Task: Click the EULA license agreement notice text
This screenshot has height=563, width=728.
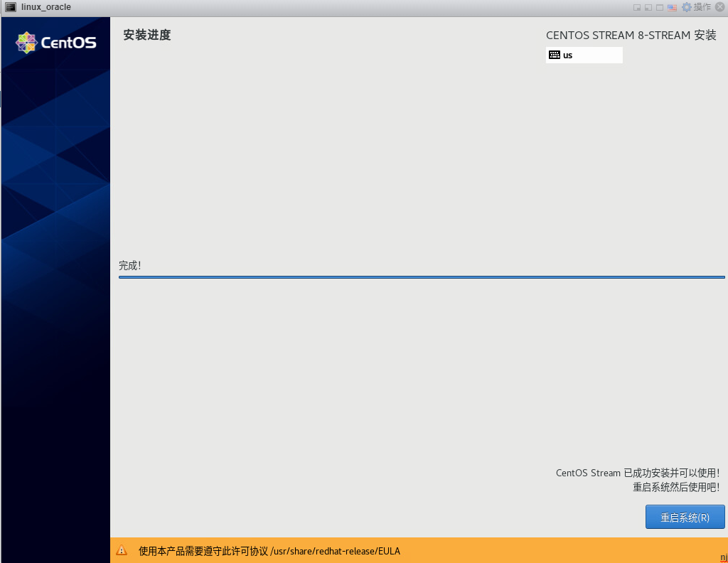Action: (x=269, y=551)
